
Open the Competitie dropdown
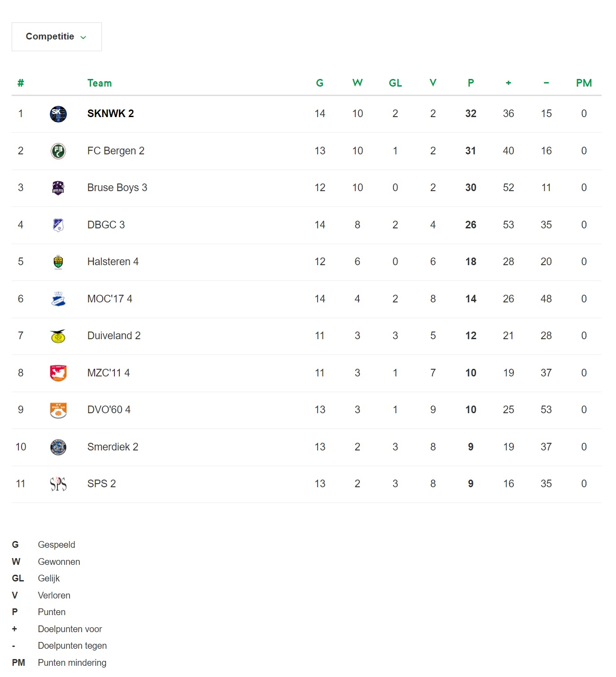(57, 37)
